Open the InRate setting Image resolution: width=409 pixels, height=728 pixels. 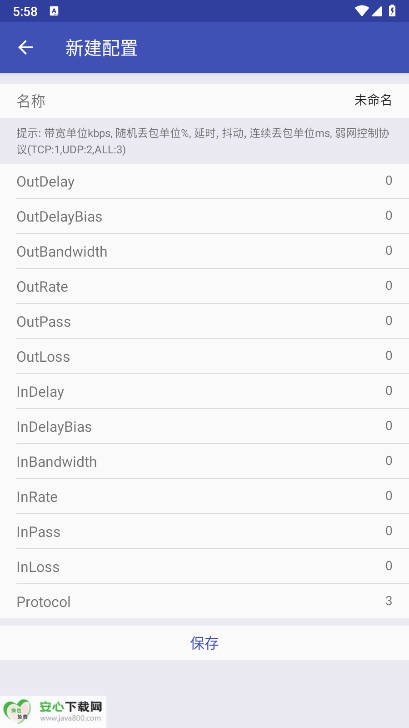coord(204,496)
